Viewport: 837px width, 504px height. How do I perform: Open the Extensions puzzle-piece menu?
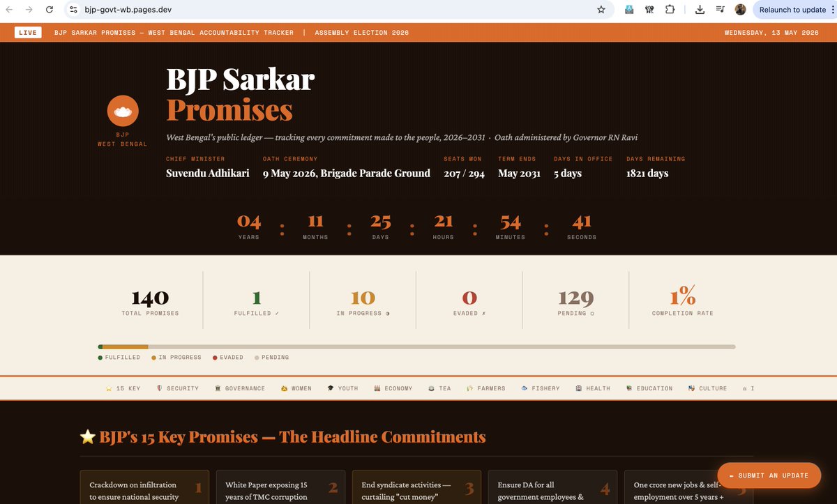tap(670, 10)
